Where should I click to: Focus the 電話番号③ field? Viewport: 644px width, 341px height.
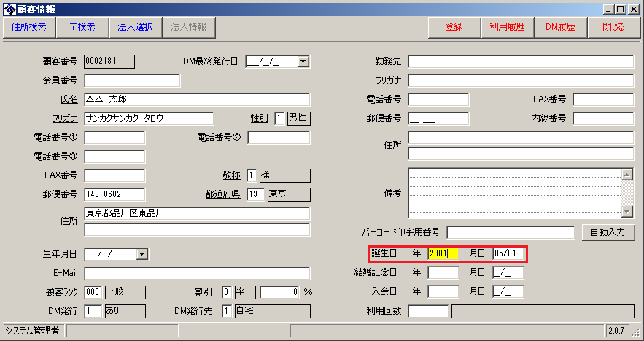(x=115, y=156)
